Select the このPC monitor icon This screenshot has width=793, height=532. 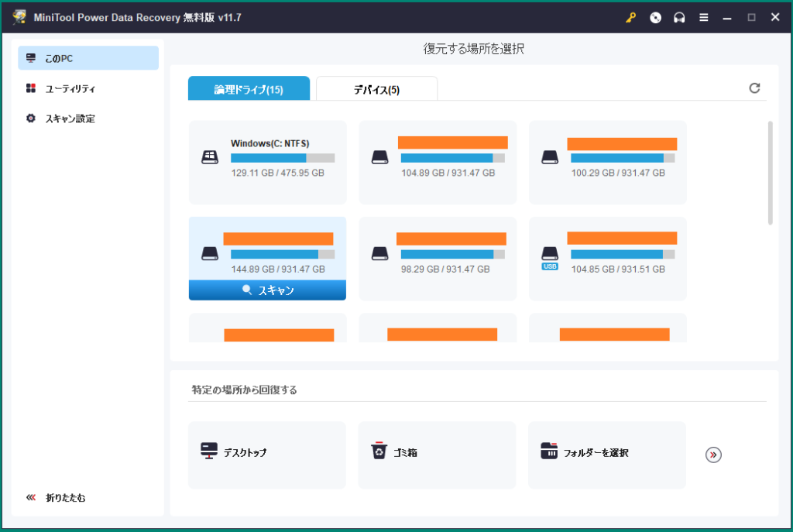31,57
